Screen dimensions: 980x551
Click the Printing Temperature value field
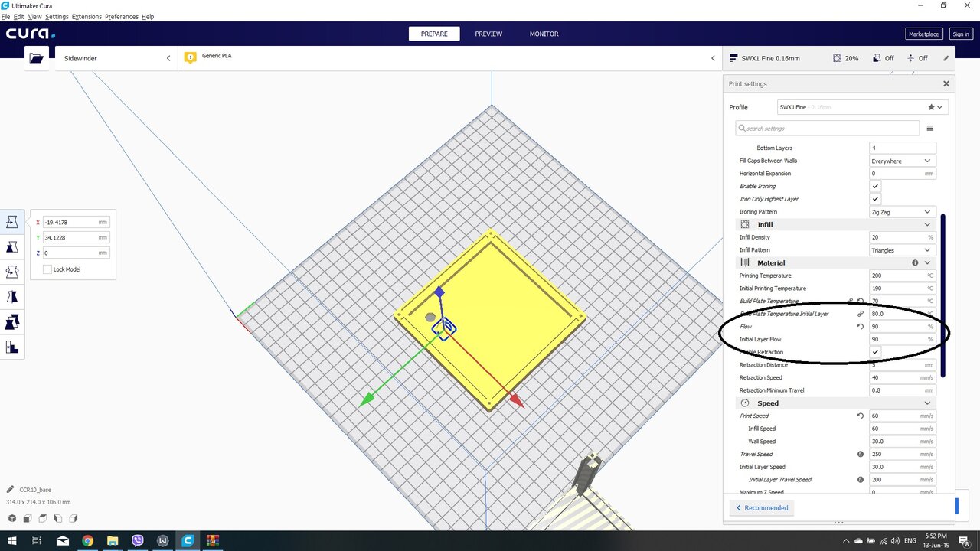point(903,275)
